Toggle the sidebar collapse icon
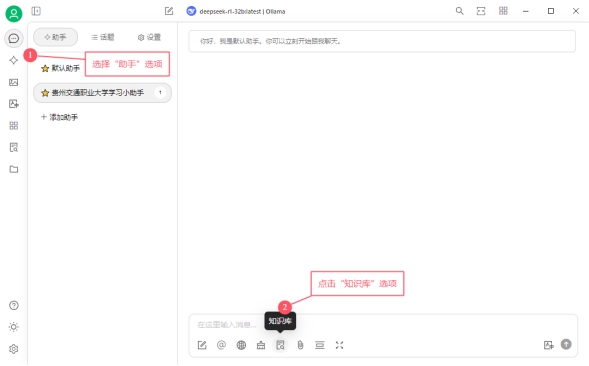Viewport: 589px width, 366px height. point(36,11)
